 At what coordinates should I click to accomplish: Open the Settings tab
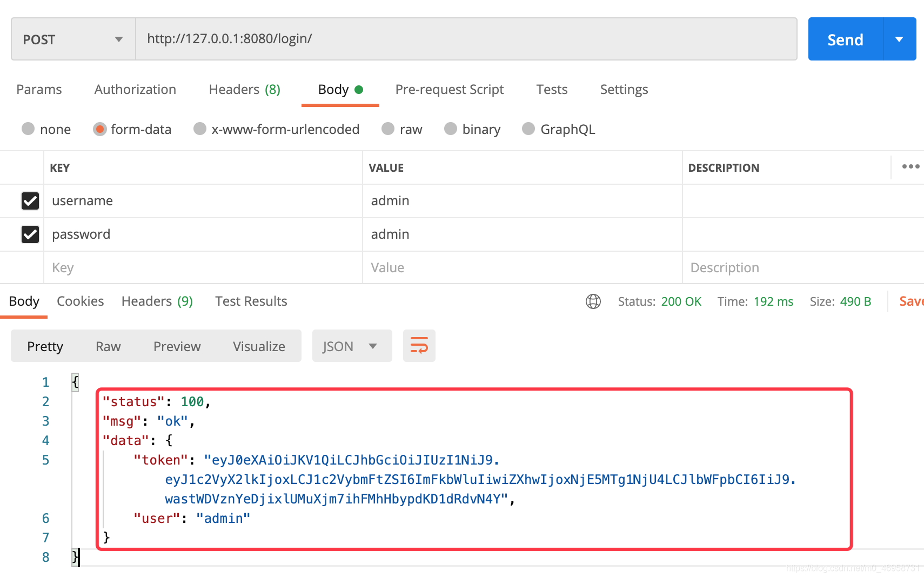[624, 89]
